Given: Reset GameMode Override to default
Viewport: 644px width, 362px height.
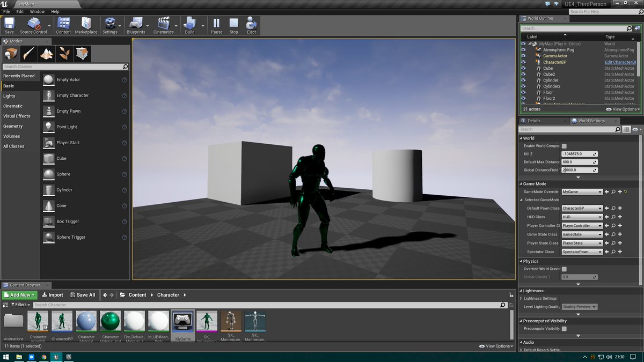Looking at the screenshot, I should (626, 191).
